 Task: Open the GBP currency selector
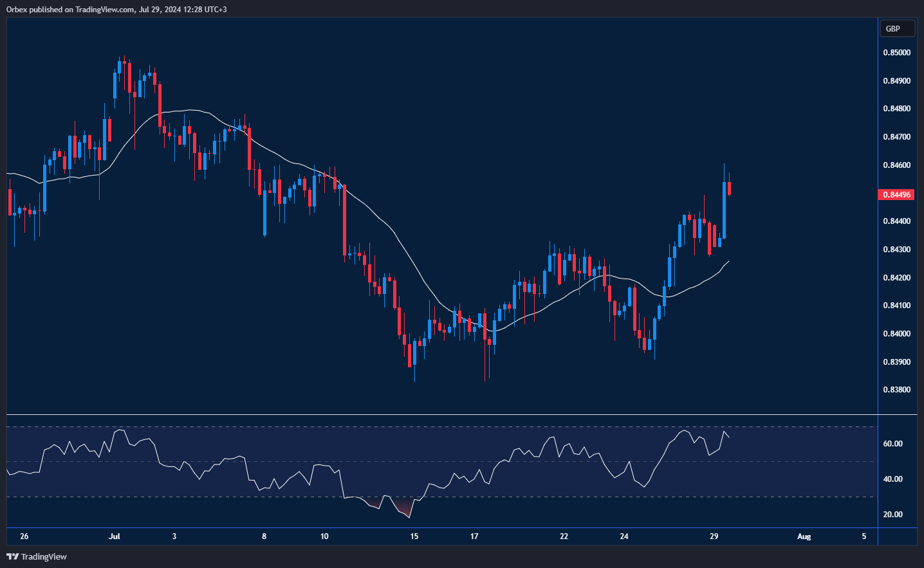tap(896, 28)
